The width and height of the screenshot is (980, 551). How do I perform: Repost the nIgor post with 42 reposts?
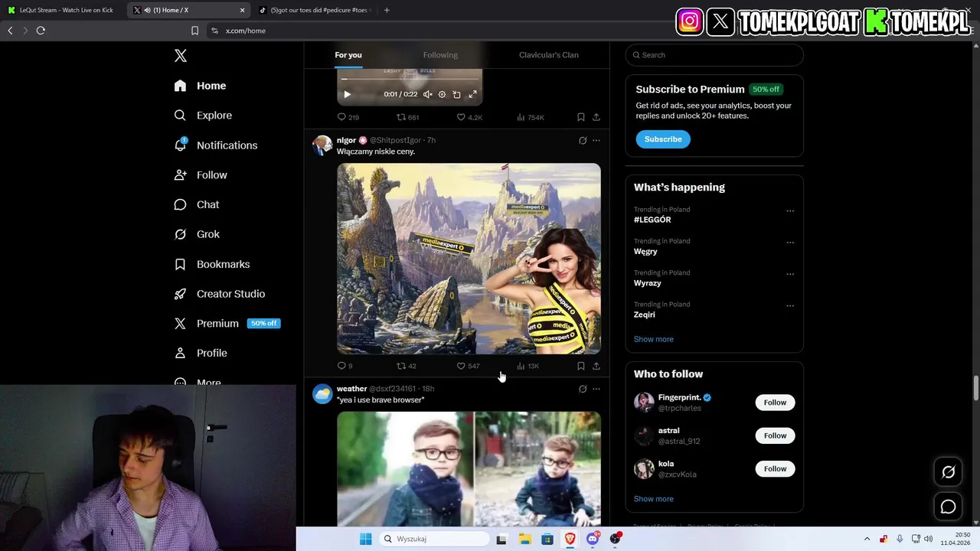point(407,366)
